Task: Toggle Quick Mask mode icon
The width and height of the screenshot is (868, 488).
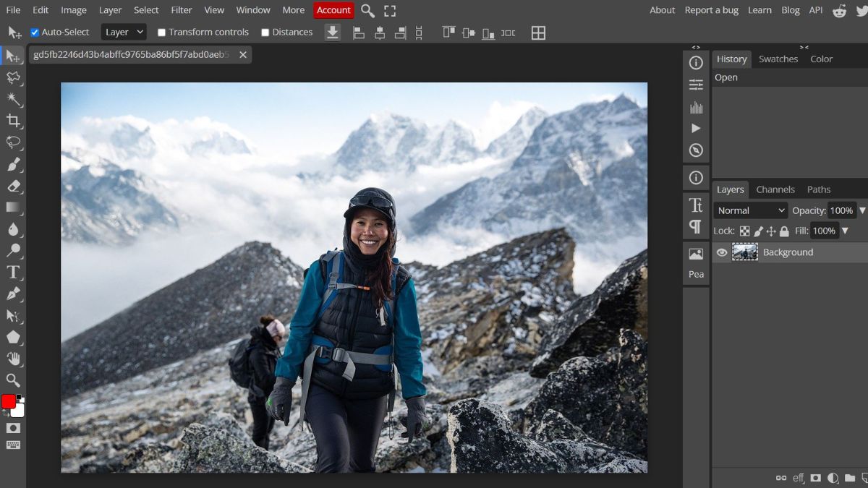Action: pos(13,428)
